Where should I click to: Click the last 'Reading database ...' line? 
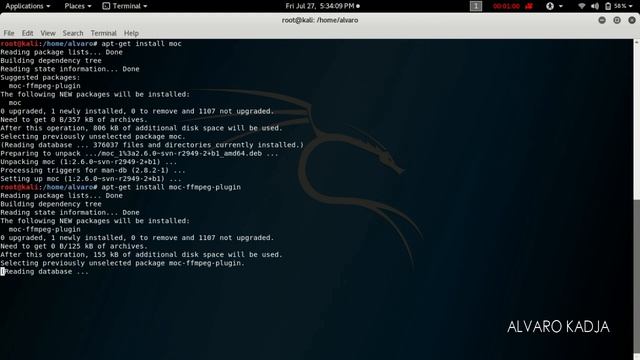coord(44,272)
